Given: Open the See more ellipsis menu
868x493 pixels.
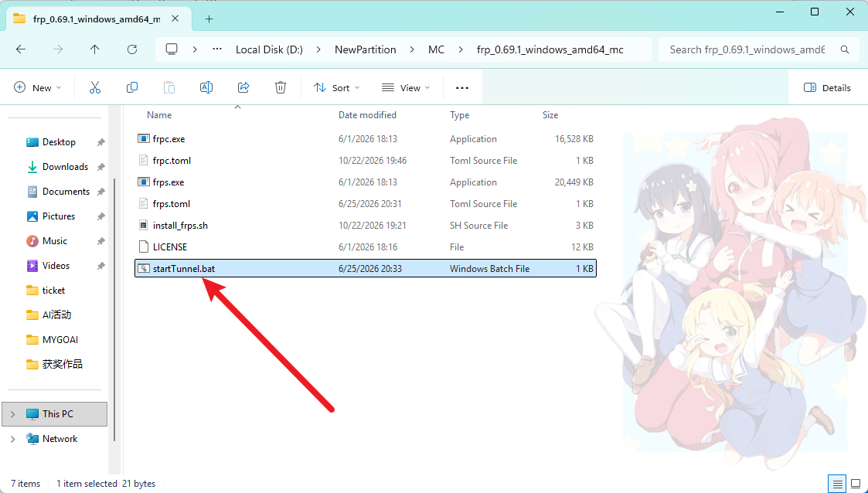Looking at the screenshot, I should pos(462,87).
